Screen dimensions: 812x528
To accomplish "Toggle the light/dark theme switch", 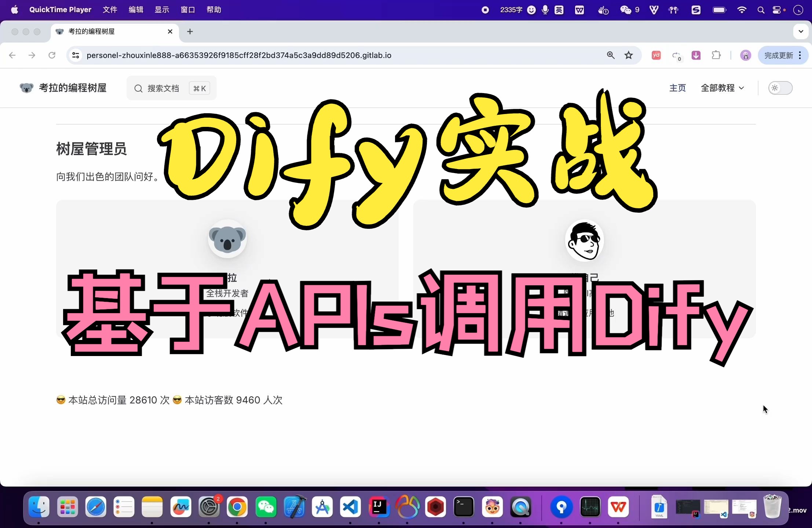I will [x=780, y=88].
